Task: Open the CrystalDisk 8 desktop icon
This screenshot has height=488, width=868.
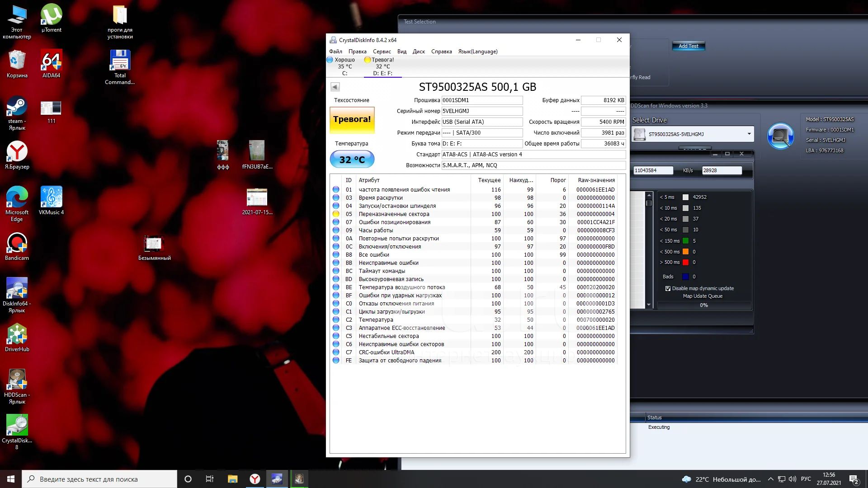Action: (x=17, y=432)
